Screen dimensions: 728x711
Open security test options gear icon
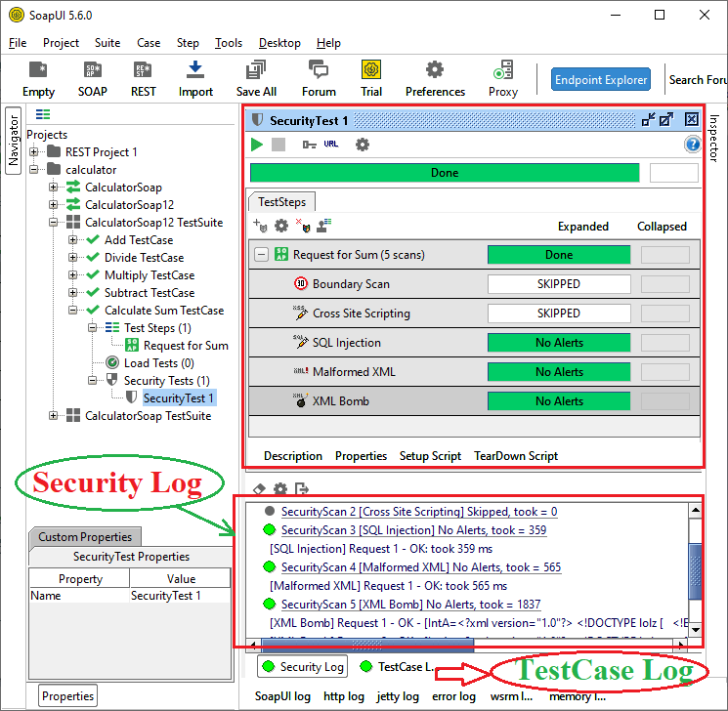point(363,145)
